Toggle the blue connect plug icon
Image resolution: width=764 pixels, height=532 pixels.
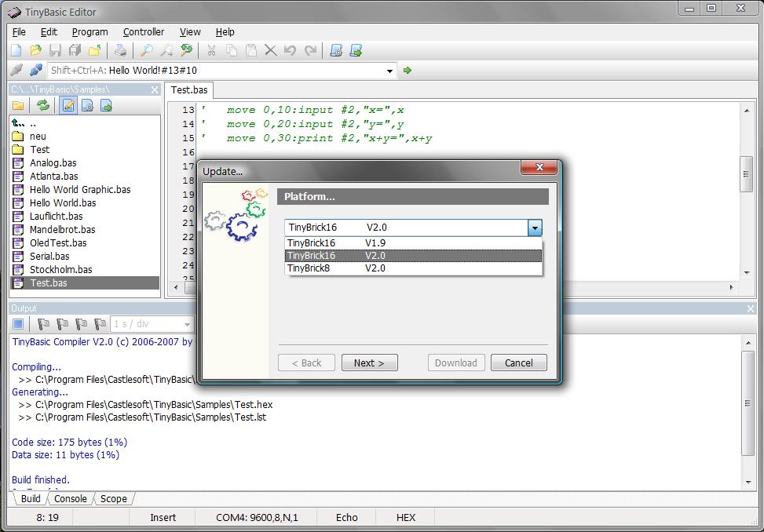pyautogui.click(x=35, y=71)
